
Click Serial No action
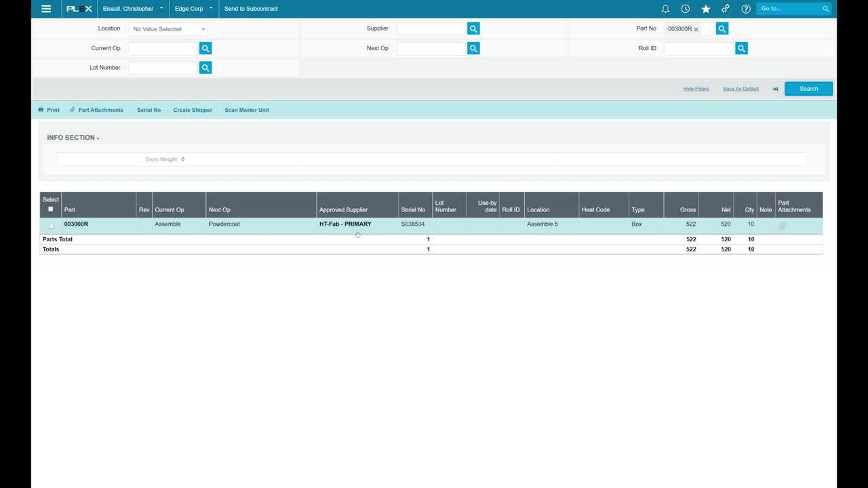149,110
